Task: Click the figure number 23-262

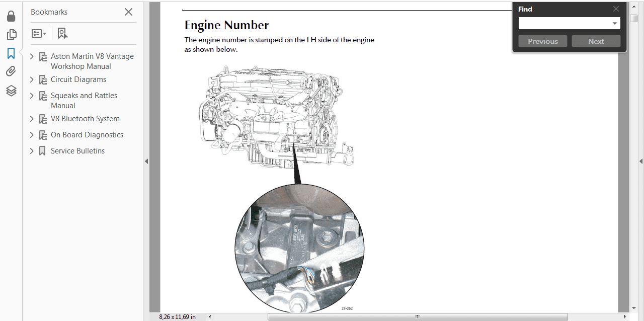Action: click(347, 308)
